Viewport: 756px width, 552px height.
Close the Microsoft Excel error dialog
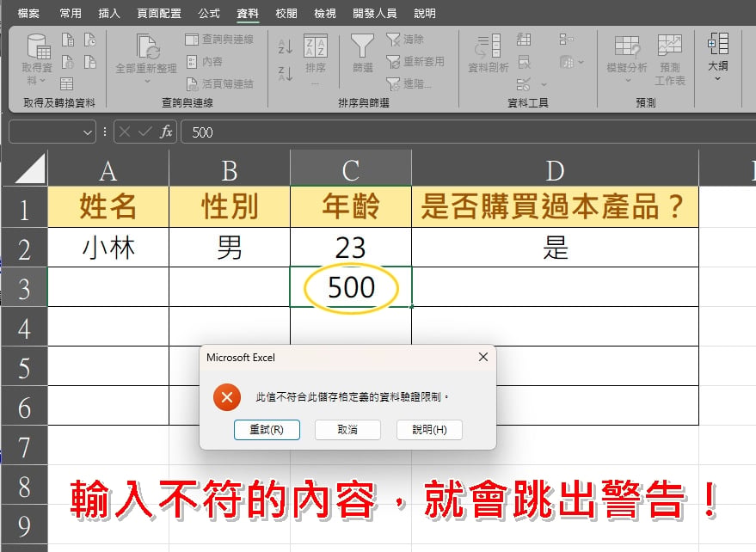483,357
